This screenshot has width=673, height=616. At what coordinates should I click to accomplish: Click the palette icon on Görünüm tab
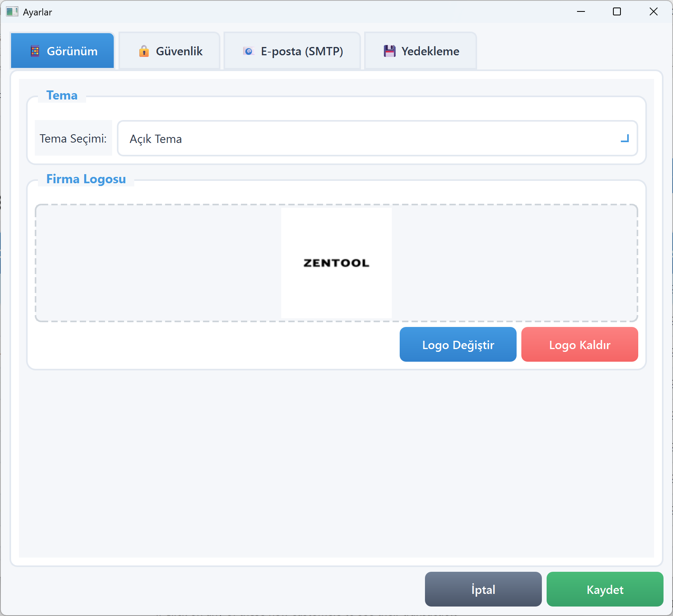35,51
